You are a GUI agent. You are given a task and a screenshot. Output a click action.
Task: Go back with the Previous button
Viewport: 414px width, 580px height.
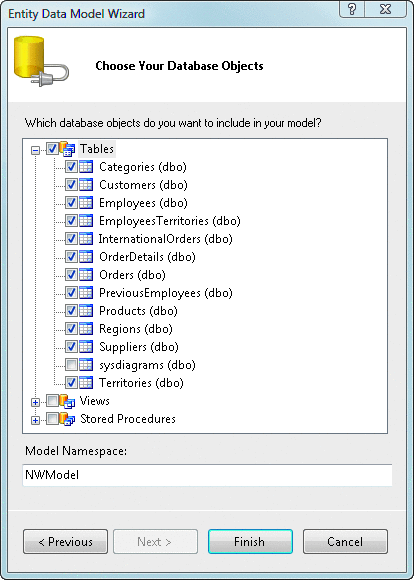point(65,542)
